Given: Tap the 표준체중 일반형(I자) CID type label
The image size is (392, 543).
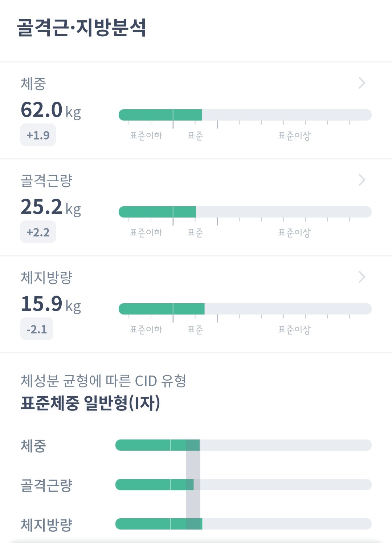Looking at the screenshot, I should click(x=90, y=403).
